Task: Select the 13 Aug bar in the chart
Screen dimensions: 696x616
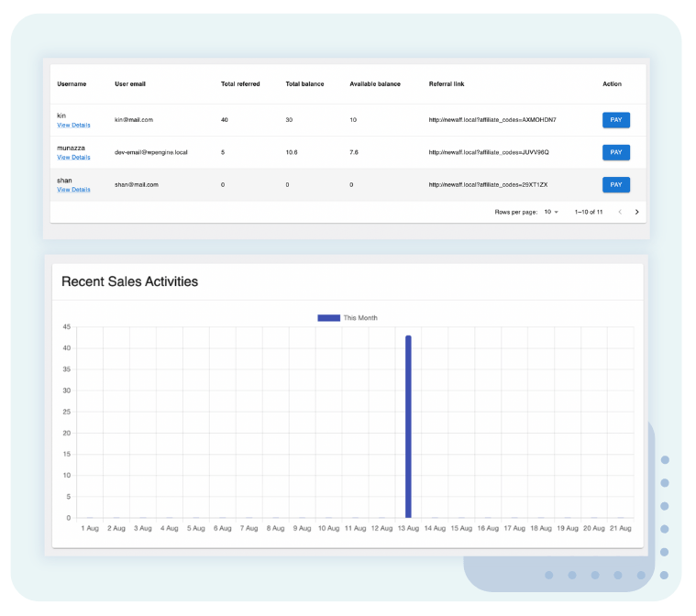Action: tap(408, 426)
